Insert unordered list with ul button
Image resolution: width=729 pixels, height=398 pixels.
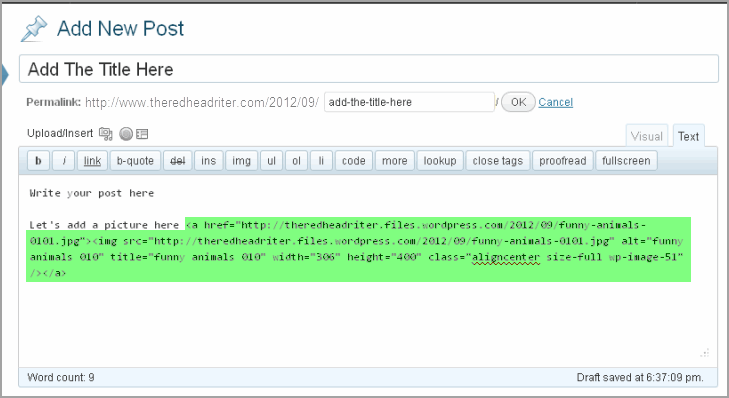[x=272, y=161]
